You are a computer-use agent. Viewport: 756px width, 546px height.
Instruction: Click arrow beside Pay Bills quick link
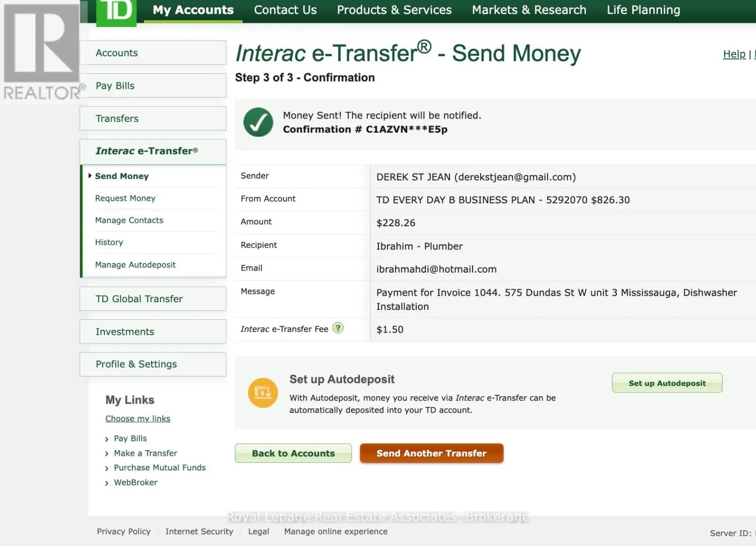tap(107, 439)
